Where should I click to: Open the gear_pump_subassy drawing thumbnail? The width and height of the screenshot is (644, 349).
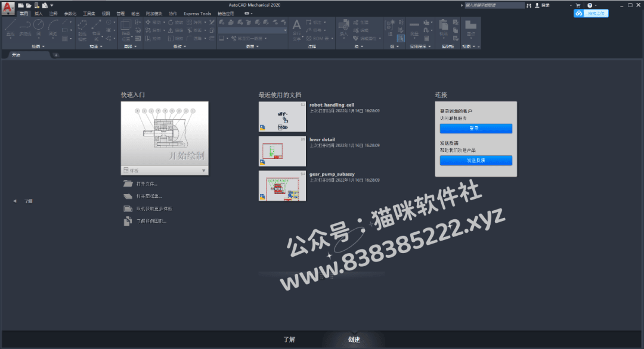click(282, 186)
